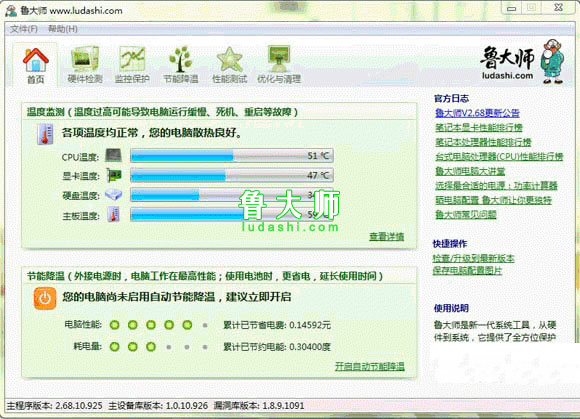This screenshot has width=580, height=419.
Task: Close the 鲁大师 window
Action: pos(559,8)
